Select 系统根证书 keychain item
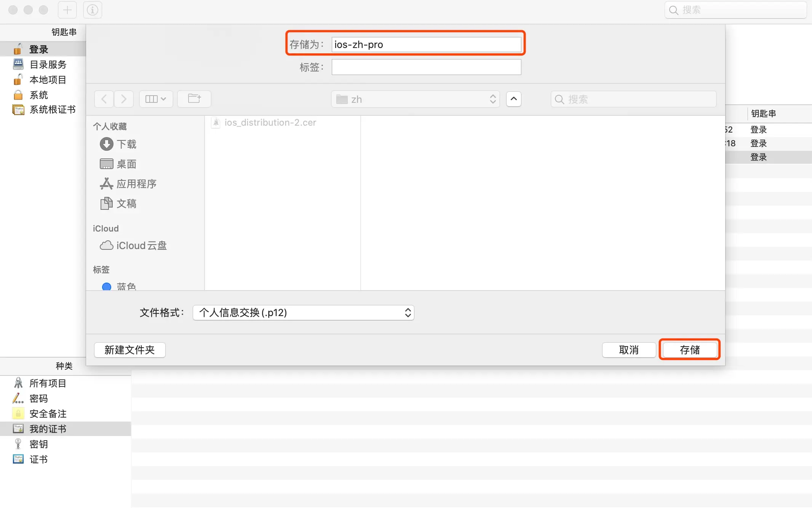The image size is (812, 508). pyautogui.click(x=52, y=110)
